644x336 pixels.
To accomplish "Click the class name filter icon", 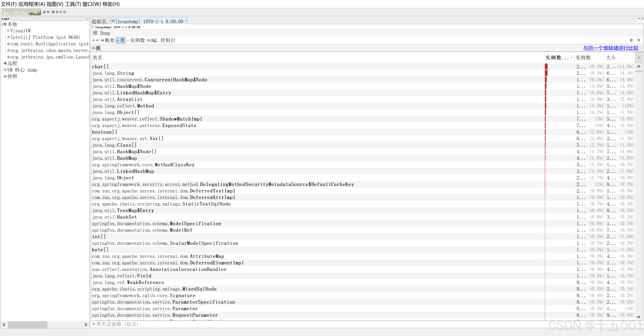I will pyautogui.click(x=94, y=324).
